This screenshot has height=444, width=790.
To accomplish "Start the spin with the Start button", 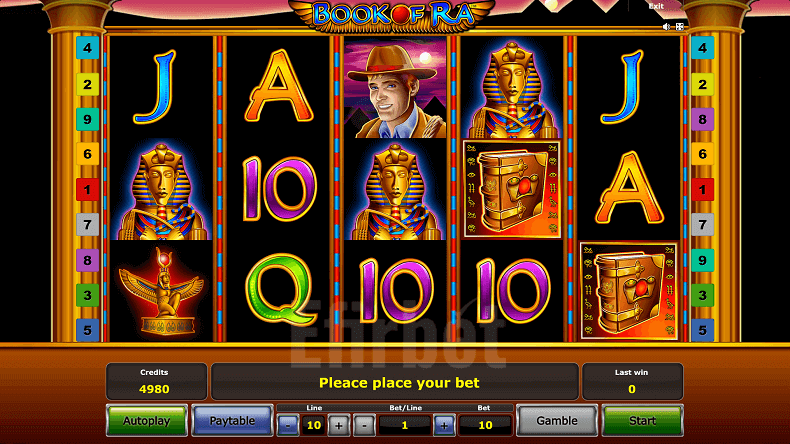I will click(642, 420).
